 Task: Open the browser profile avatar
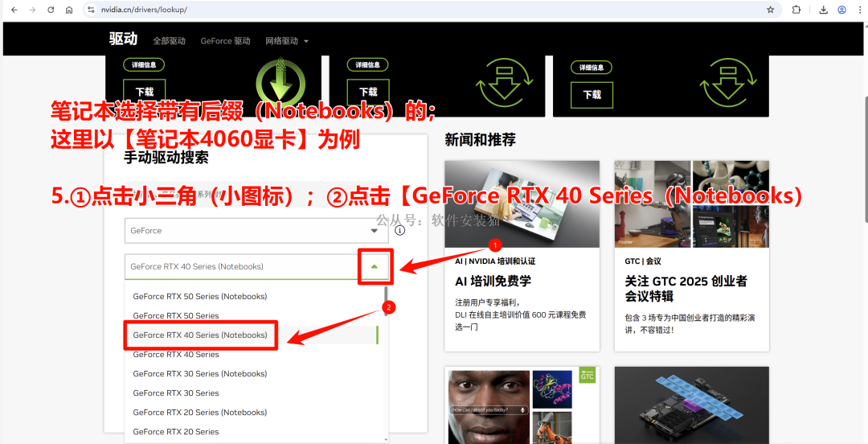(842, 10)
